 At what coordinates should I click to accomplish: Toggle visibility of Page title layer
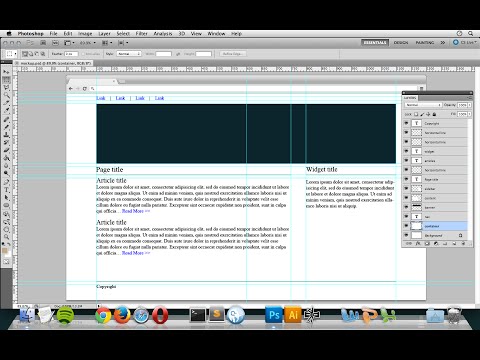coord(406,179)
